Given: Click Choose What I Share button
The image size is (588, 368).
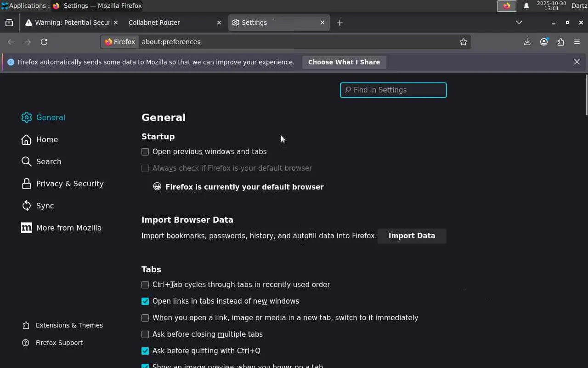Looking at the screenshot, I should [x=344, y=62].
